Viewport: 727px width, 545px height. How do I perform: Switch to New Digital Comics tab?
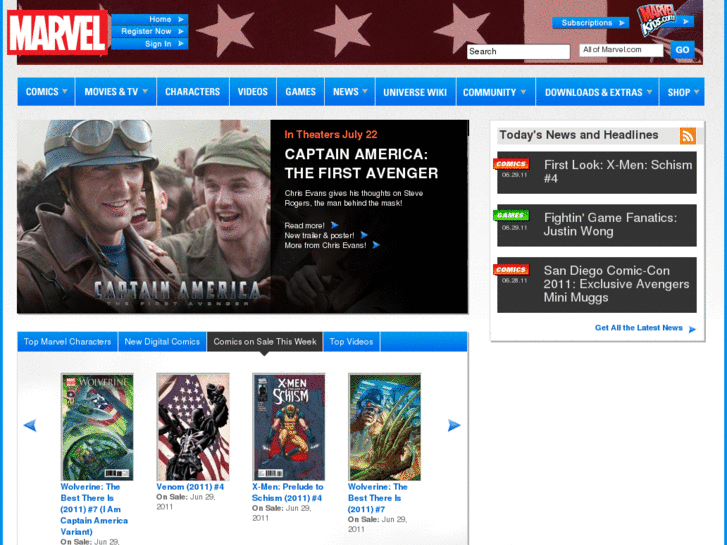[x=162, y=342]
